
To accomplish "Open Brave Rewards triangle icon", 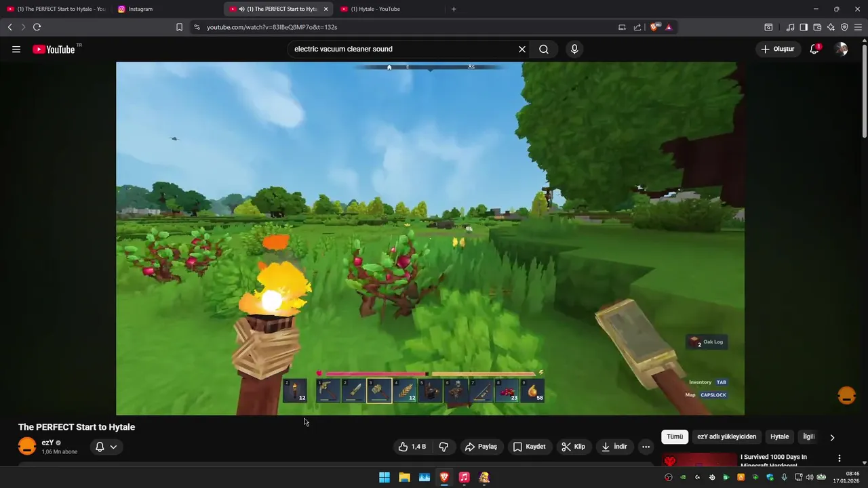I will click(669, 27).
